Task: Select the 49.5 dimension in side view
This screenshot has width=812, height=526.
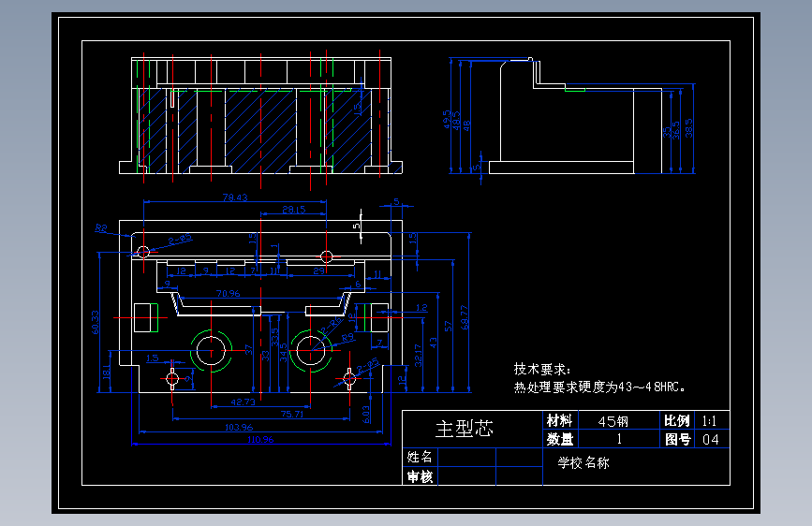Action: 447,119
